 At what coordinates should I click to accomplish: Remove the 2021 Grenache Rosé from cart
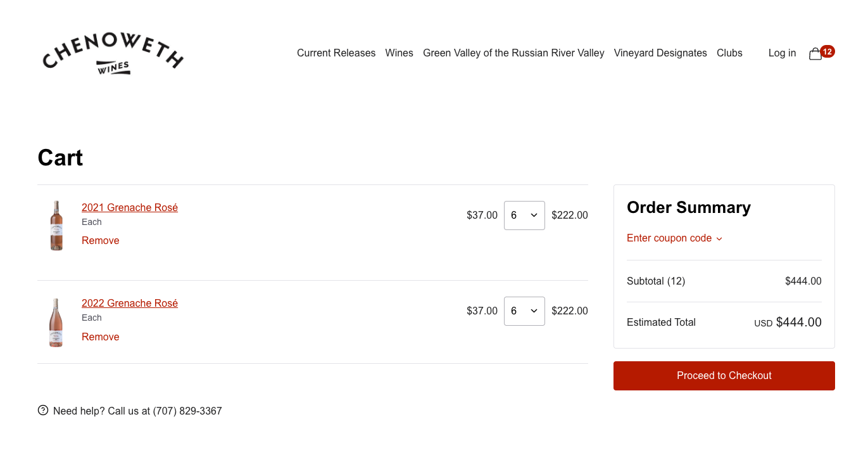coord(101,241)
